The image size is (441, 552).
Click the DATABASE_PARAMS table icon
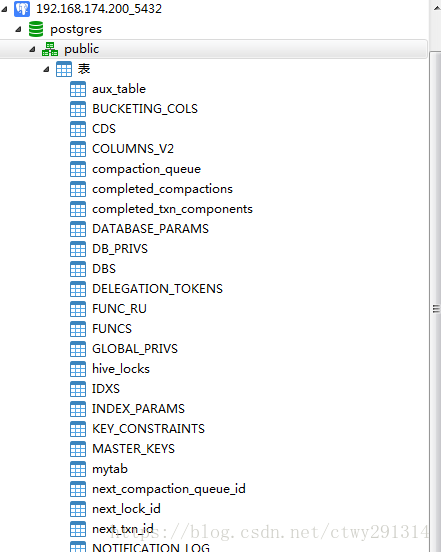tap(78, 229)
